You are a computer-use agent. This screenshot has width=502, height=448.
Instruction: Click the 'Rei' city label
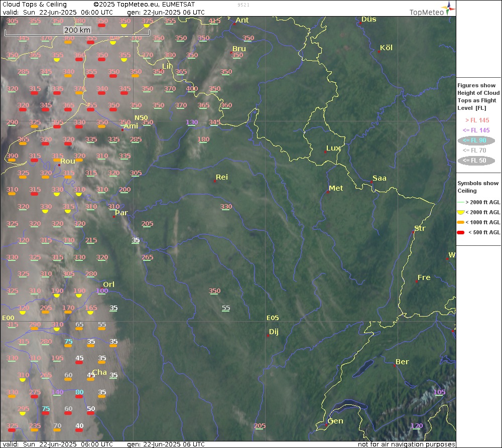[x=222, y=177]
